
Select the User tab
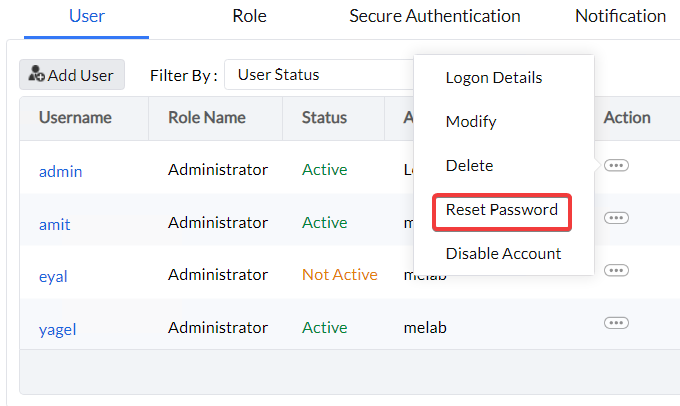(87, 16)
